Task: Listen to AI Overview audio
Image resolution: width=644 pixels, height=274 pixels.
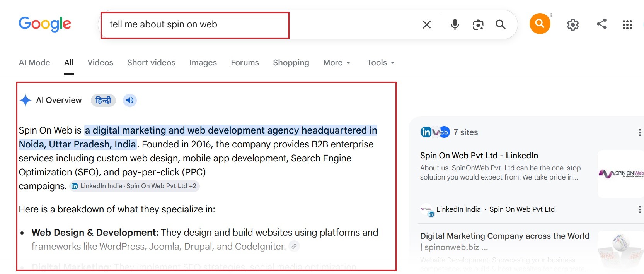Action: tap(130, 100)
